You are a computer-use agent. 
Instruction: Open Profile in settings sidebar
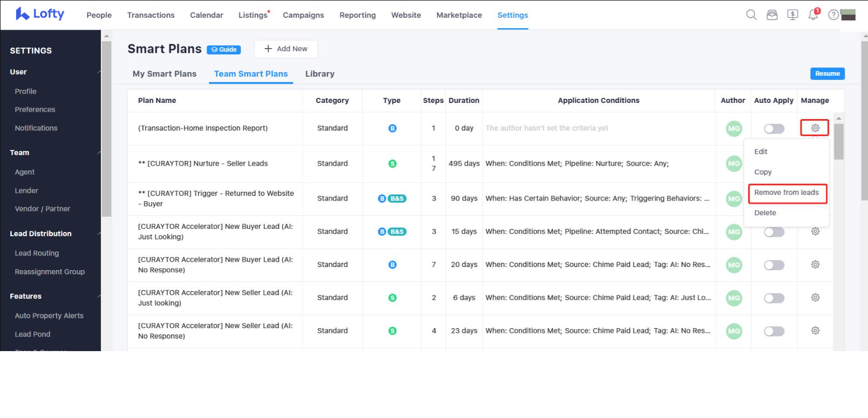(x=26, y=91)
